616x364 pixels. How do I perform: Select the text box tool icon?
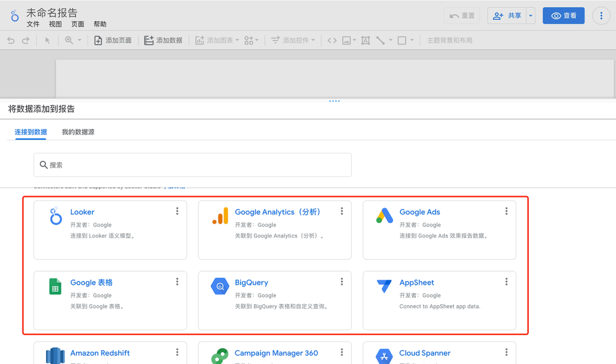[x=365, y=40]
